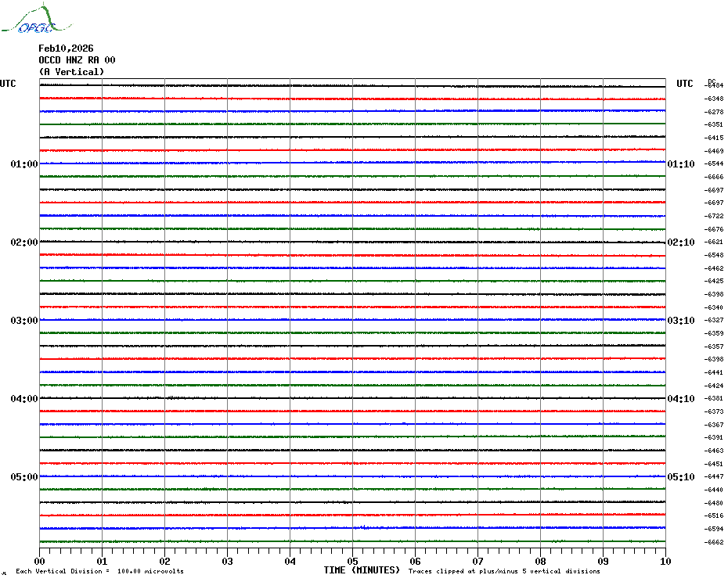Image resolution: width=728 pixels, height=582 pixels.
Task: Select the Feb10,2026 date label
Action: [66, 48]
